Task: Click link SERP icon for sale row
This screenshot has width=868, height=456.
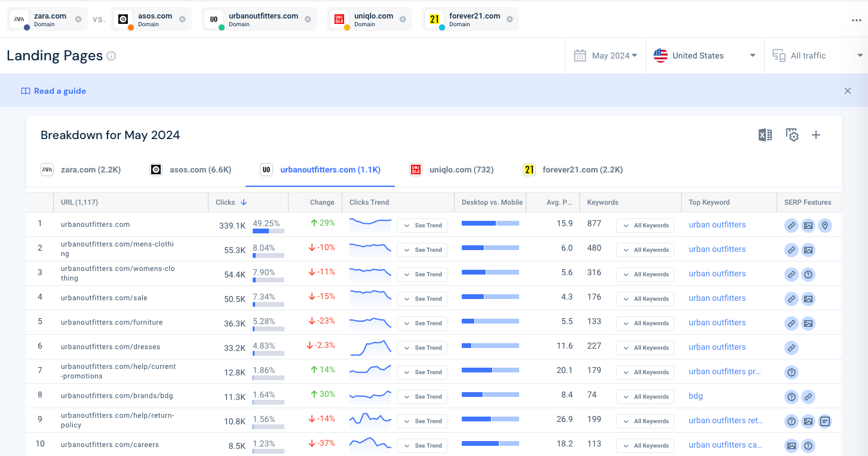Action: click(792, 299)
